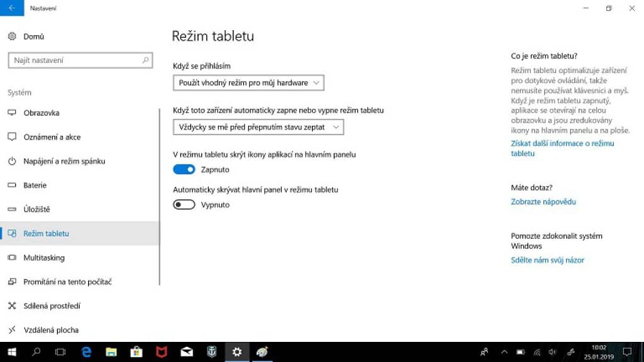Open the Action Center notification icon
This screenshot has width=644, height=362.
pyautogui.click(x=627, y=352)
